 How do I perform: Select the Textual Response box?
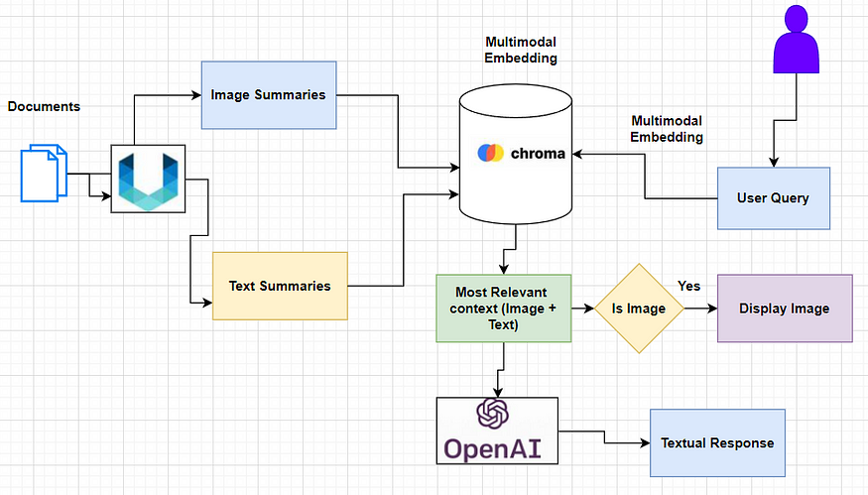coord(717,443)
